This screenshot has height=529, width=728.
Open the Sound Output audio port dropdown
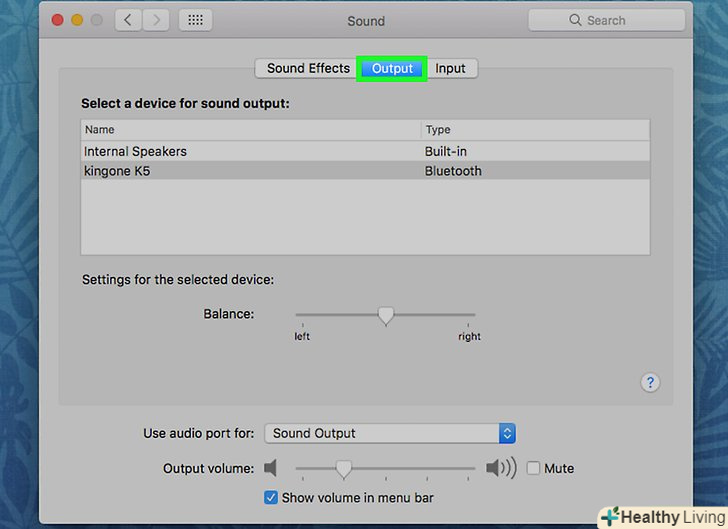point(390,433)
